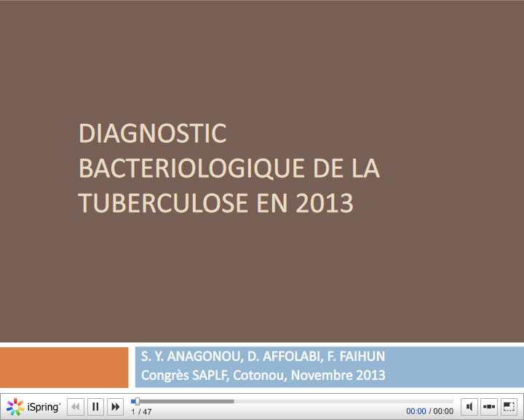The image size is (524, 420).
Task: Click the elapsed time 00:00 display
Action: click(416, 411)
